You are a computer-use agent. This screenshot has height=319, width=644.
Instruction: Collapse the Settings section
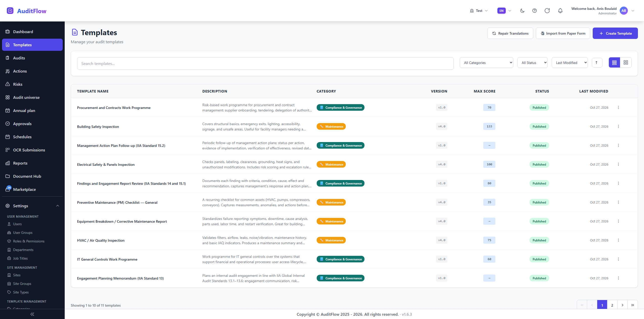[32, 206]
